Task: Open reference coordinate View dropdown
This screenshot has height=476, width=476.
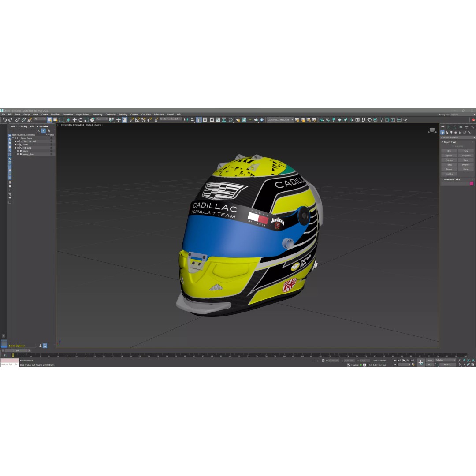Action: pos(102,119)
